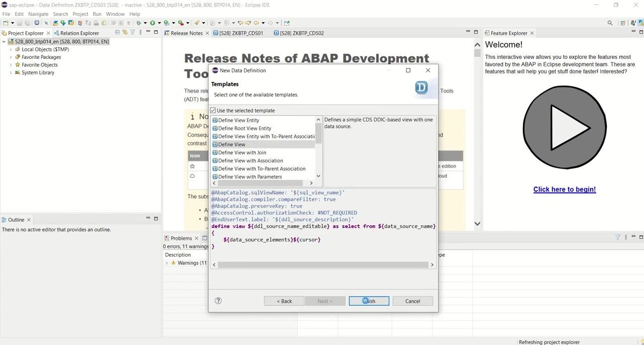Click template list scroll down arrow

[318, 177]
